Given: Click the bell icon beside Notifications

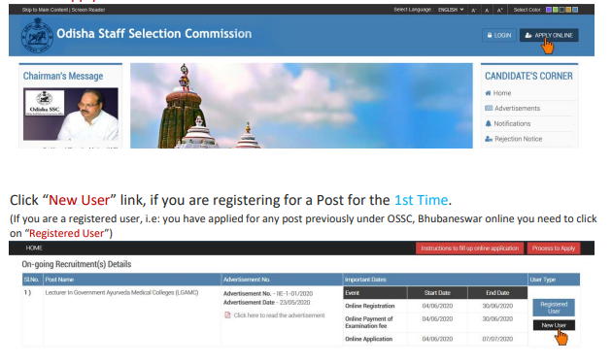Looking at the screenshot, I should (x=488, y=123).
